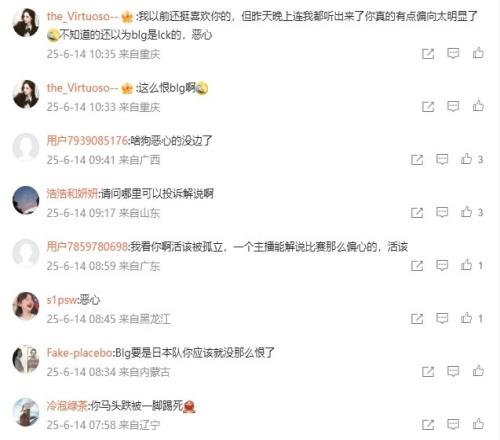
Task: Reply to 用户7939085176's comment
Action: pyautogui.click(x=442, y=159)
